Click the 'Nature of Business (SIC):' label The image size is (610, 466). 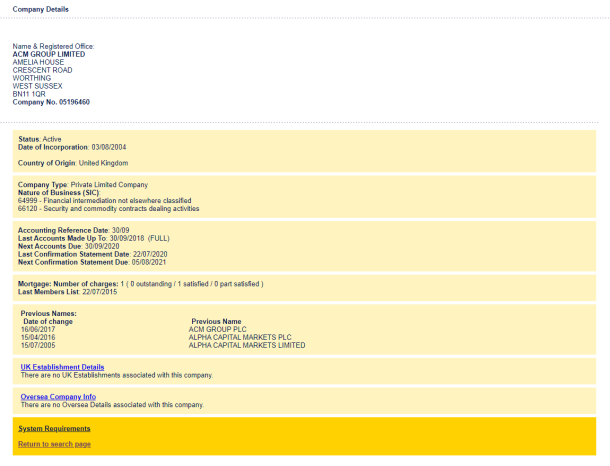(x=59, y=193)
